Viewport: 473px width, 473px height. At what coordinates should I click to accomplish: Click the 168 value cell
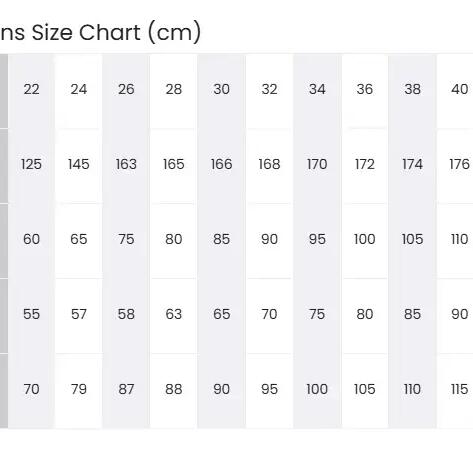click(x=269, y=165)
